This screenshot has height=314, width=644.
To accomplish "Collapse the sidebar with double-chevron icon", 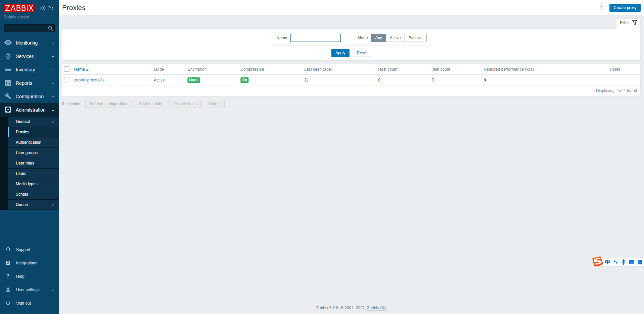I will coord(43,8).
